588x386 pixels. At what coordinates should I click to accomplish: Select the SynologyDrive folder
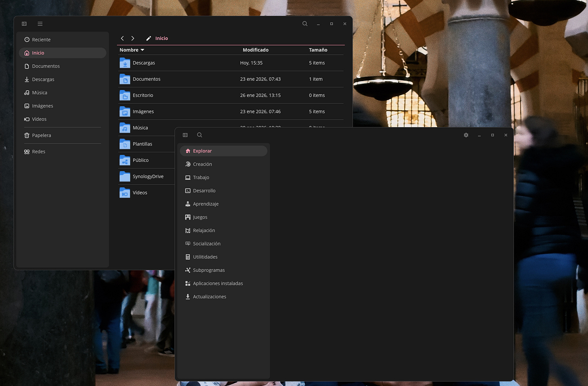pos(148,176)
